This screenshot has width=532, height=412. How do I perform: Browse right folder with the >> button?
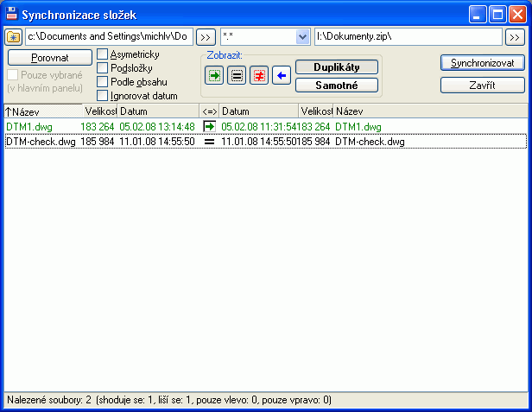point(515,37)
